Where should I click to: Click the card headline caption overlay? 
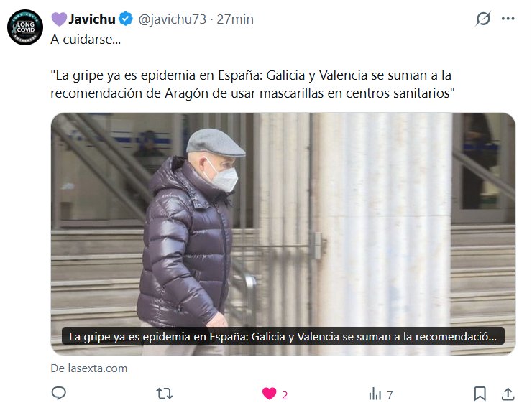coord(283,336)
